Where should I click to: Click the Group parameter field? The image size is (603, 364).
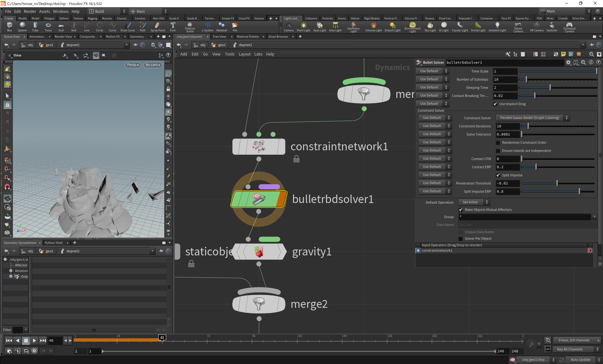tap(525, 217)
